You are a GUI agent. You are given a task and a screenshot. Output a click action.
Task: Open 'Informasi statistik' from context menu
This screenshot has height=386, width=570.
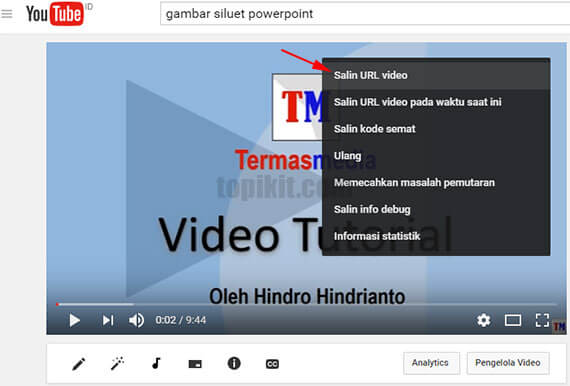(x=436, y=236)
